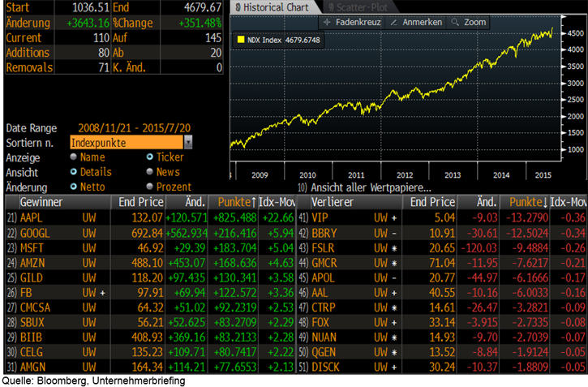Viewport: 588px width, 387px height.
Task: Click the %Change value +351.48%
Action: (x=200, y=23)
